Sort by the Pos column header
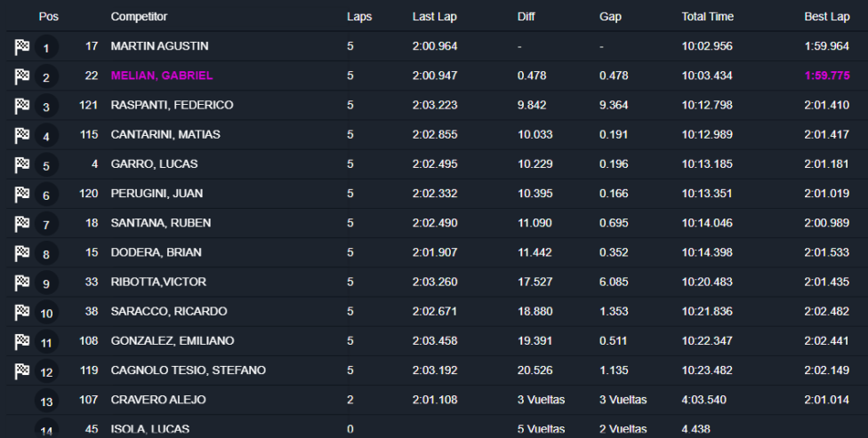This screenshot has height=438, width=868. click(48, 17)
